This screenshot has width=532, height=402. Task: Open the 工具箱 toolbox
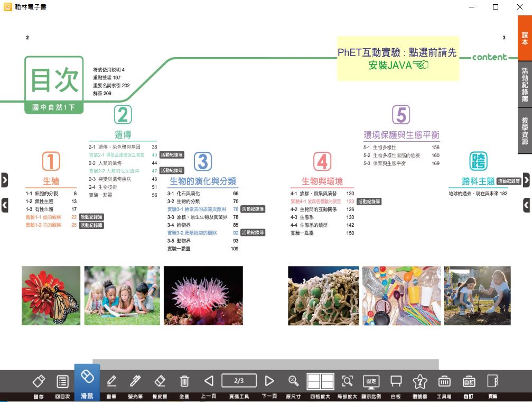click(x=444, y=381)
